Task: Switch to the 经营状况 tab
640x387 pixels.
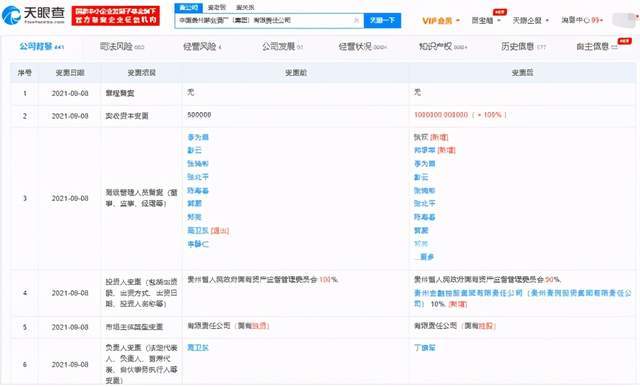Action: pos(362,47)
